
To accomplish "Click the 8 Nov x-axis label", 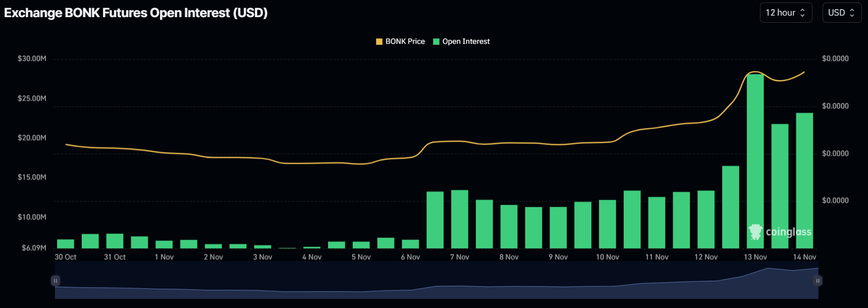I will [x=509, y=257].
